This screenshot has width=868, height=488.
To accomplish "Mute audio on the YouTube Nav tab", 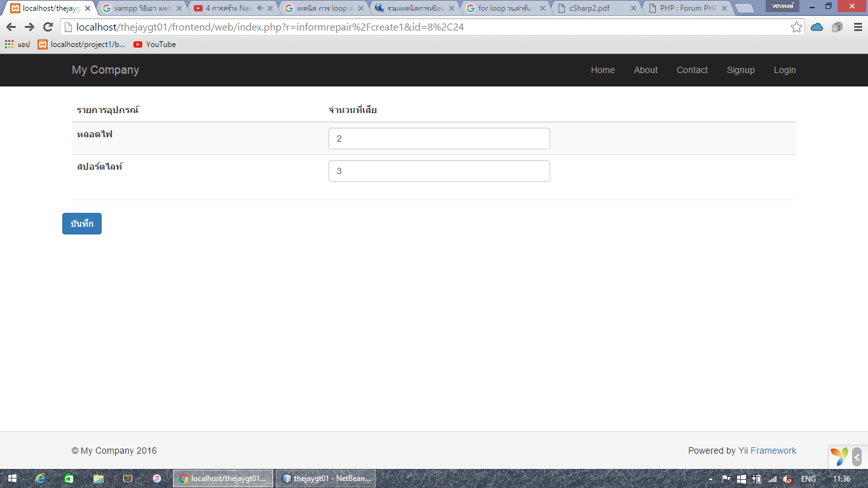I will pos(261,8).
